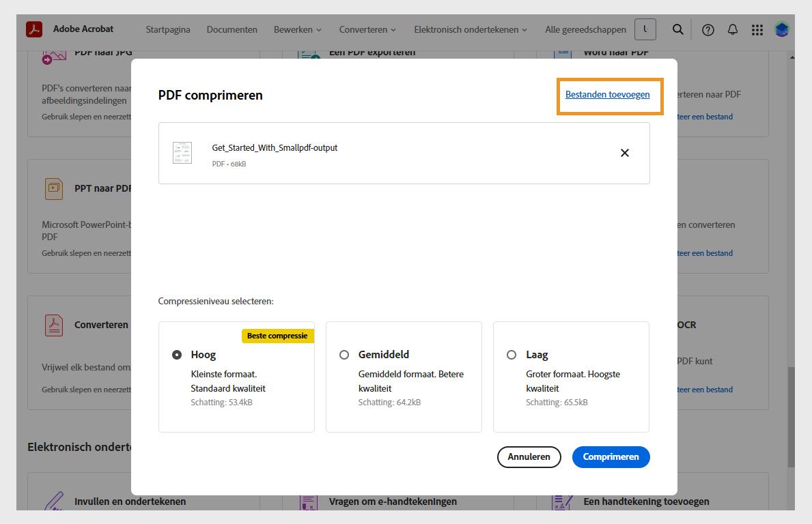Remove Get_Started_With_Smallpdf-output from the list
The width and height of the screenshot is (812, 524).
[624, 153]
